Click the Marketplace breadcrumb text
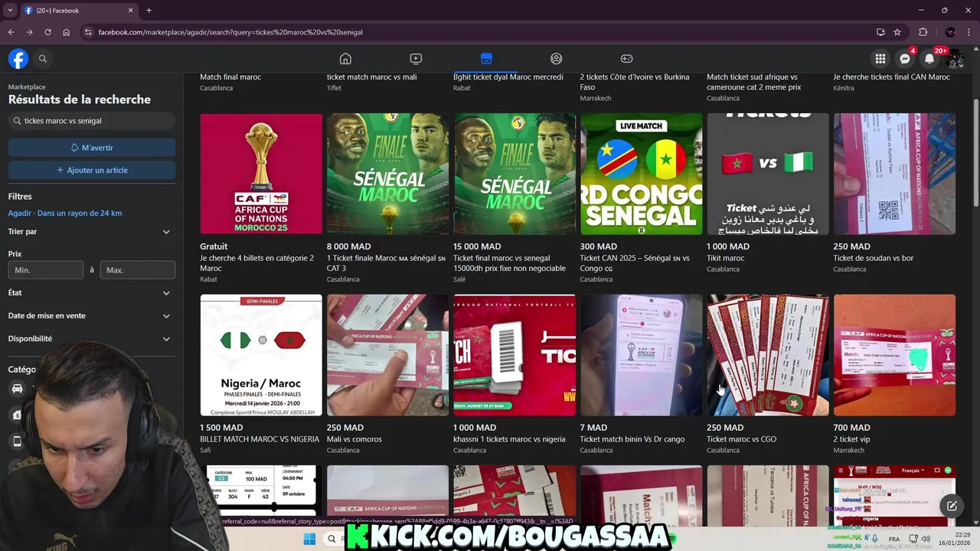The image size is (980, 551). (x=27, y=87)
